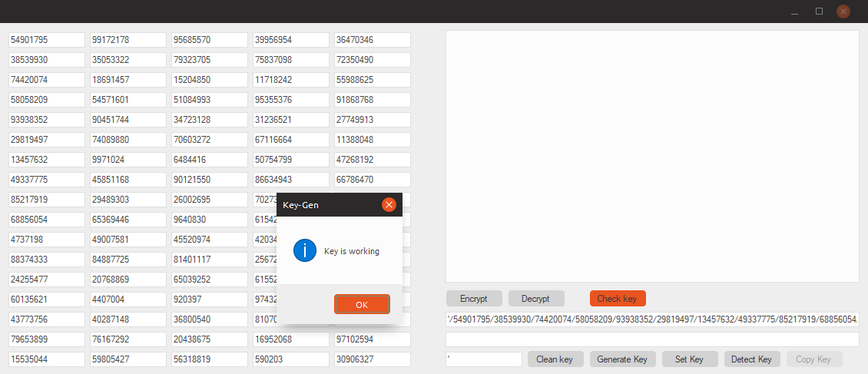868x374 pixels.
Task: Select the cell containing 36470346
Action: click(x=373, y=40)
